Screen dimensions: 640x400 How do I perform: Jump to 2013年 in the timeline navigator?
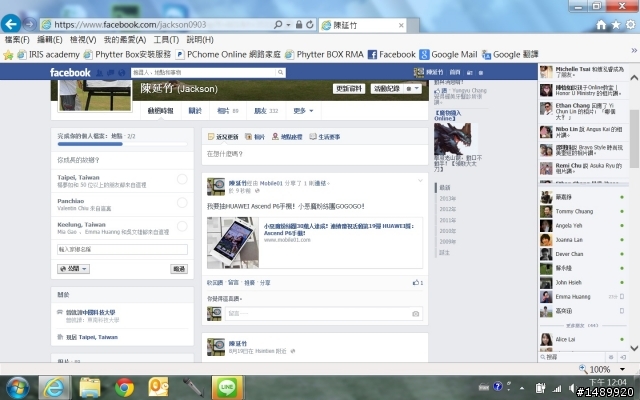[x=448, y=198]
